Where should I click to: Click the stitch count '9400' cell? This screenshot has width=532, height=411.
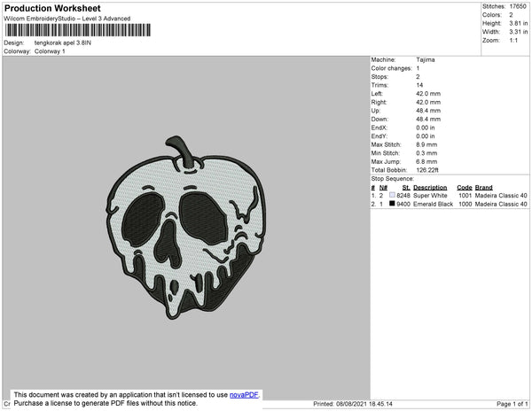pyautogui.click(x=403, y=204)
